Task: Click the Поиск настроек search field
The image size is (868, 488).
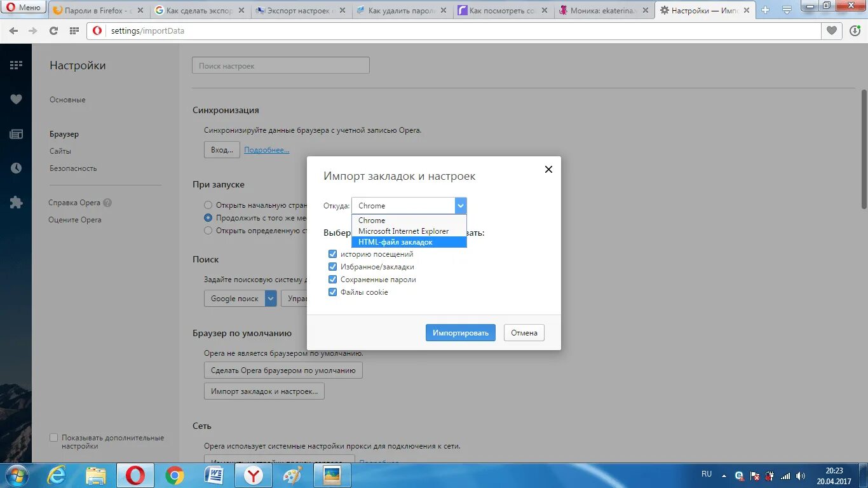Action: click(281, 65)
